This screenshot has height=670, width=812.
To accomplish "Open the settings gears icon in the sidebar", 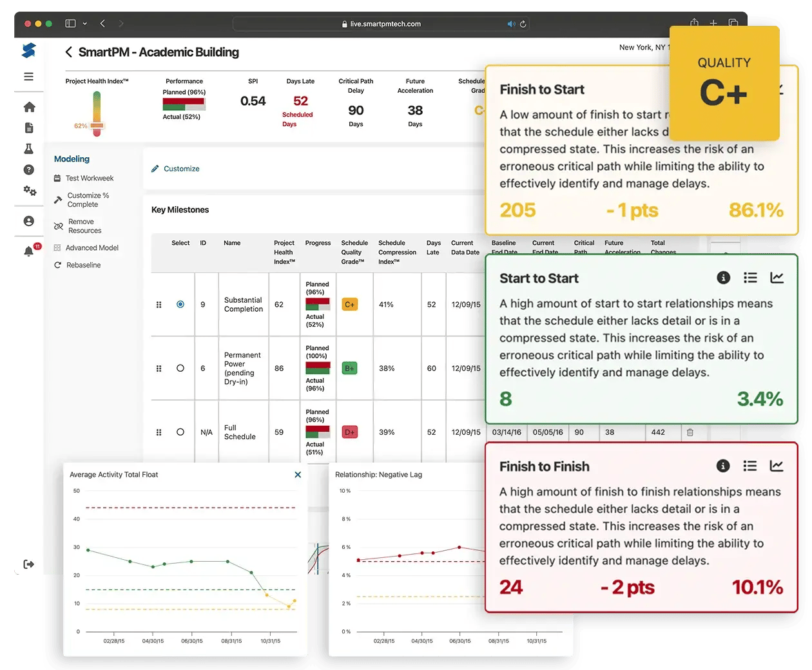I will coord(30,191).
